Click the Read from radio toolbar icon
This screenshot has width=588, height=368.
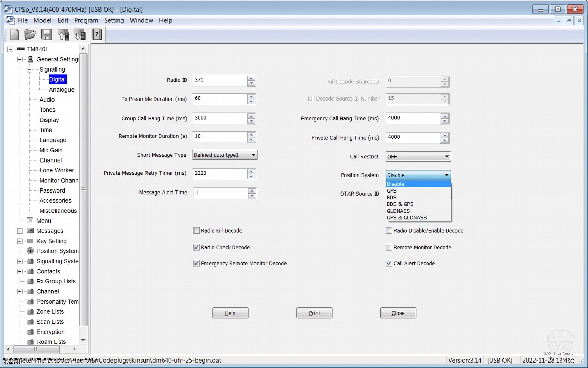[x=64, y=34]
